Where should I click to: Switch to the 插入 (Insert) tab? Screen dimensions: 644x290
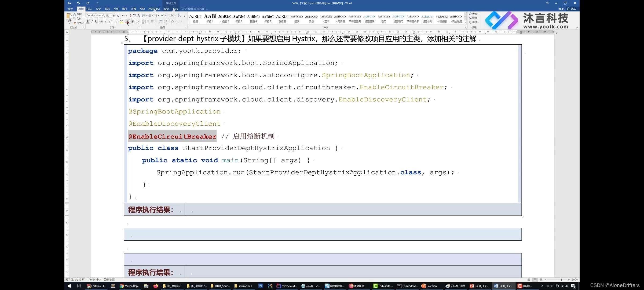(x=90, y=9)
